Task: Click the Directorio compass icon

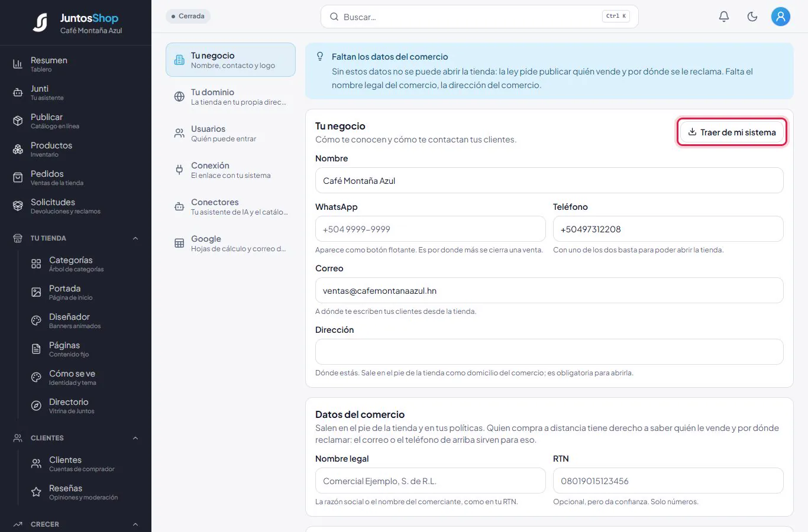Action: 36,406
